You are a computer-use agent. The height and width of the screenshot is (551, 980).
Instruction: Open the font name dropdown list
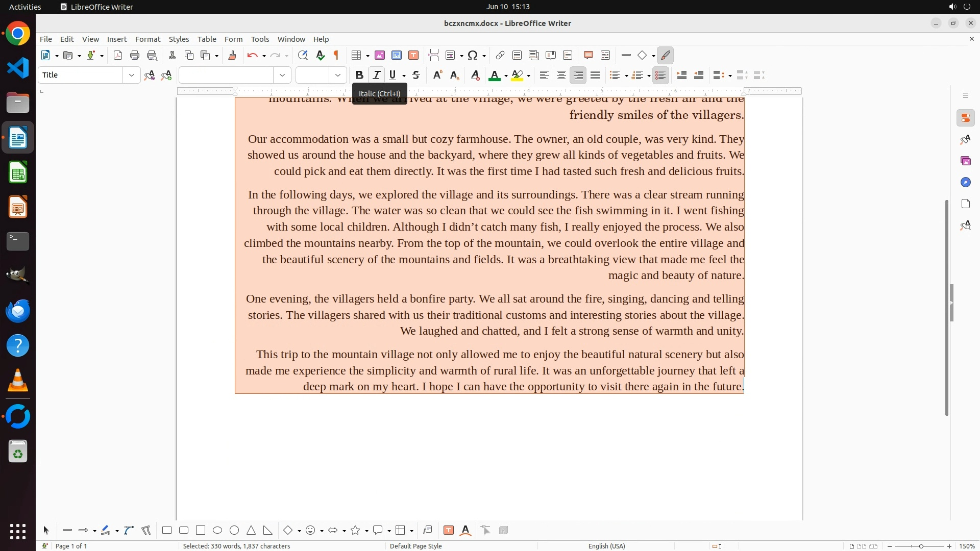point(282,76)
